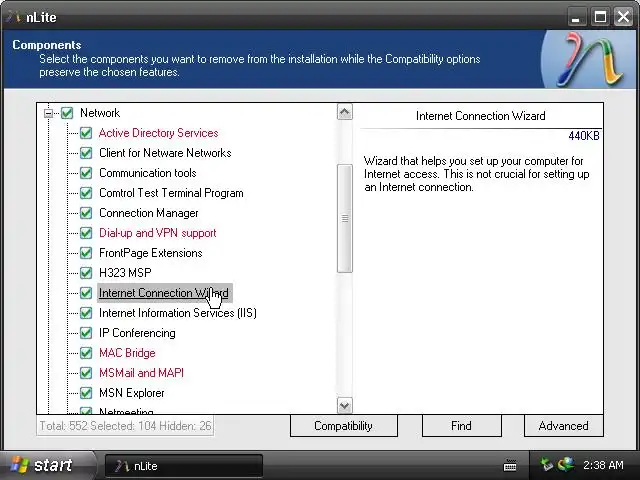Image resolution: width=640 pixels, height=480 pixels.
Task: Click the component list scrollbar thumb
Action: [345, 218]
